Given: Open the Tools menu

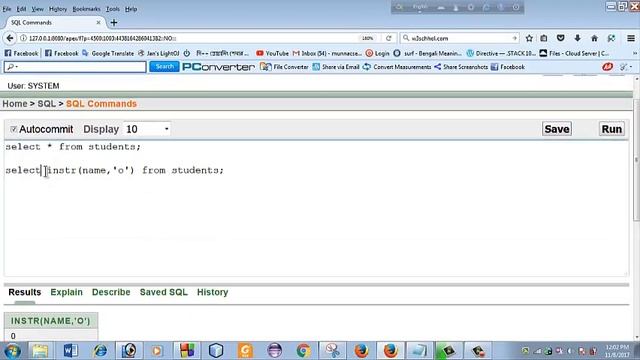Looking at the screenshot, I should tap(113, 9).
